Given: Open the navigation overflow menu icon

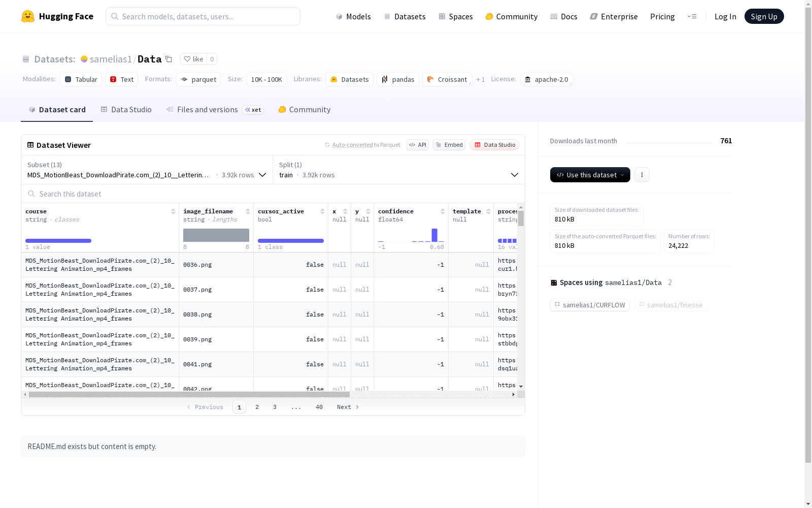Looking at the screenshot, I should (x=692, y=16).
